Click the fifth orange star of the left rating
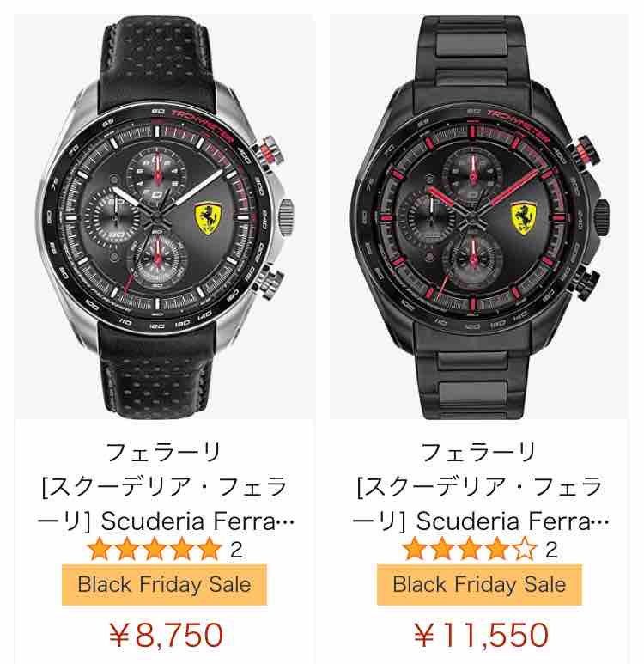This screenshot has height=664, width=644. click(210, 549)
